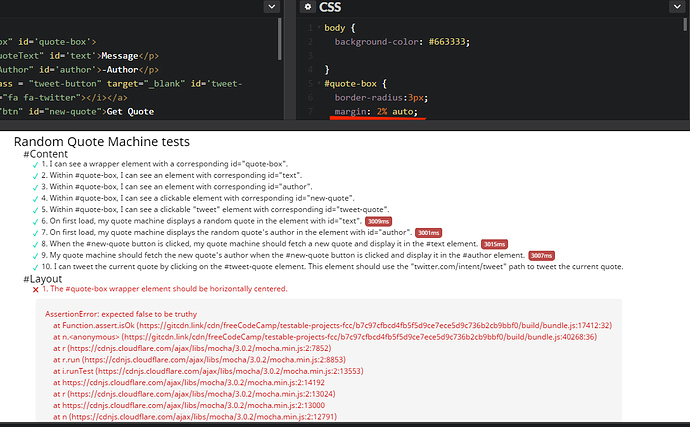Image resolution: width=690 pixels, height=427 pixels.
Task: Open the HTML panel dropdown chevron
Action: [x=272, y=7]
